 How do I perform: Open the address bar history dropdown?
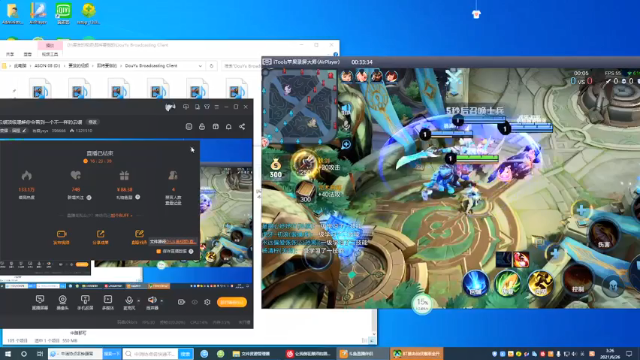(x=200, y=66)
